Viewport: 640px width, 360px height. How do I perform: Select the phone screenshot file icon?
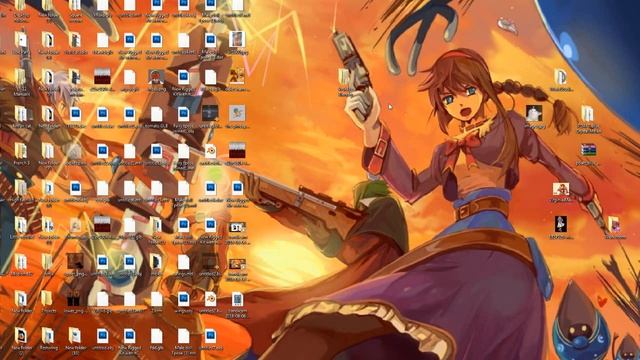pos(237,299)
